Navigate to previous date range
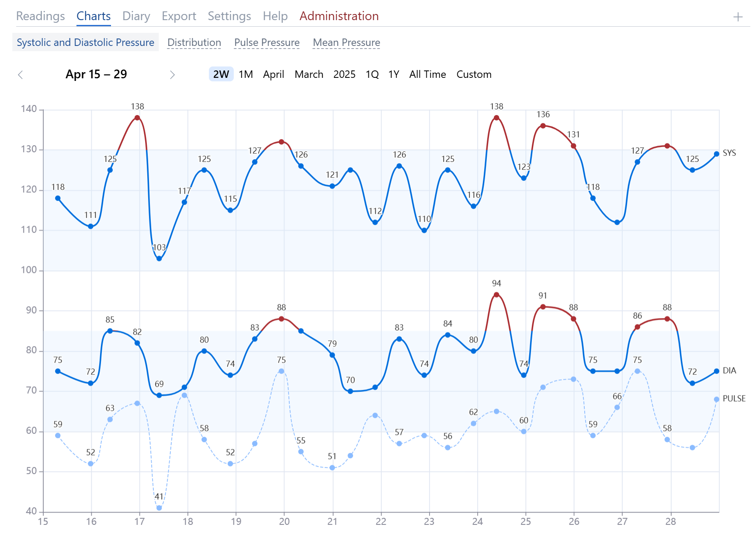 point(21,75)
